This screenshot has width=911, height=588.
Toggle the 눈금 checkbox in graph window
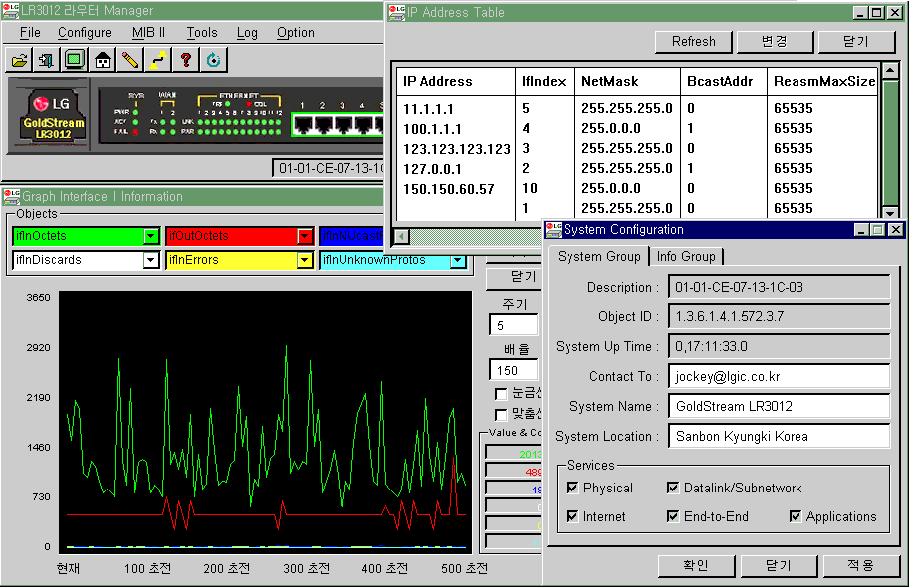tap(501, 394)
